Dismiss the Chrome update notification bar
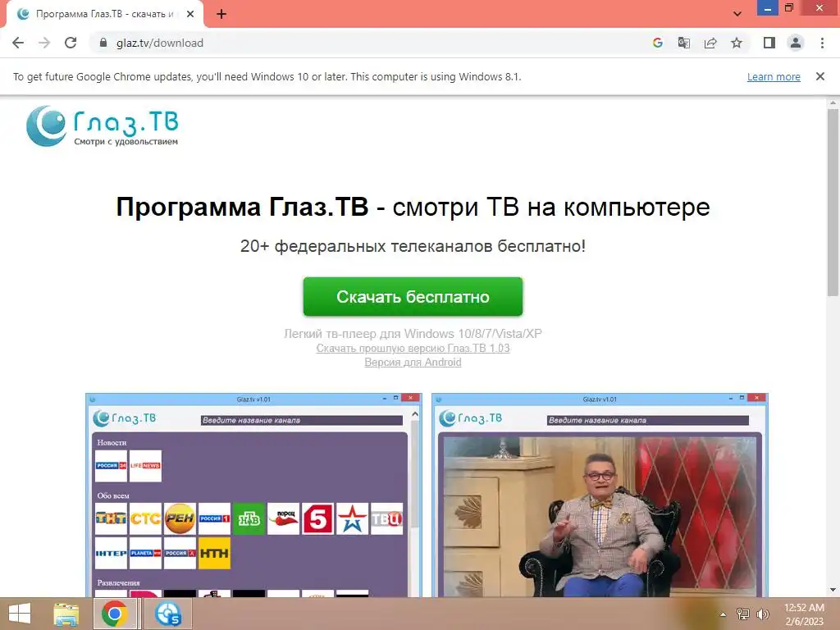 [x=820, y=76]
